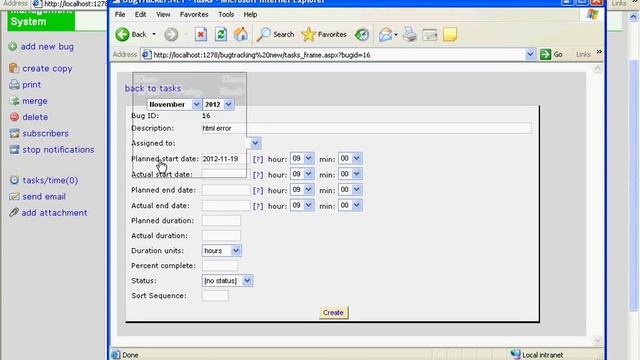The height and width of the screenshot is (360, 640).
Task: Expand the address bar URL dropdown
Action: coord(530,54)
